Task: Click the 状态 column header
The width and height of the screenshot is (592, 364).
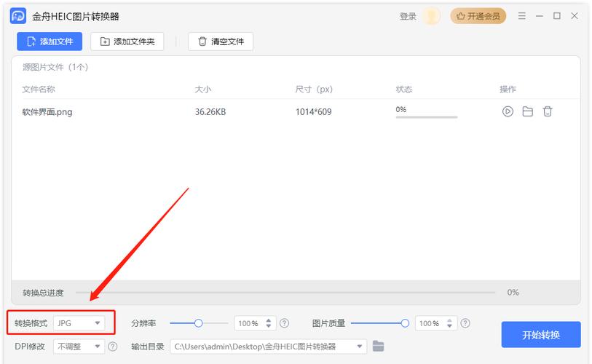Action: tap(404, 89)
